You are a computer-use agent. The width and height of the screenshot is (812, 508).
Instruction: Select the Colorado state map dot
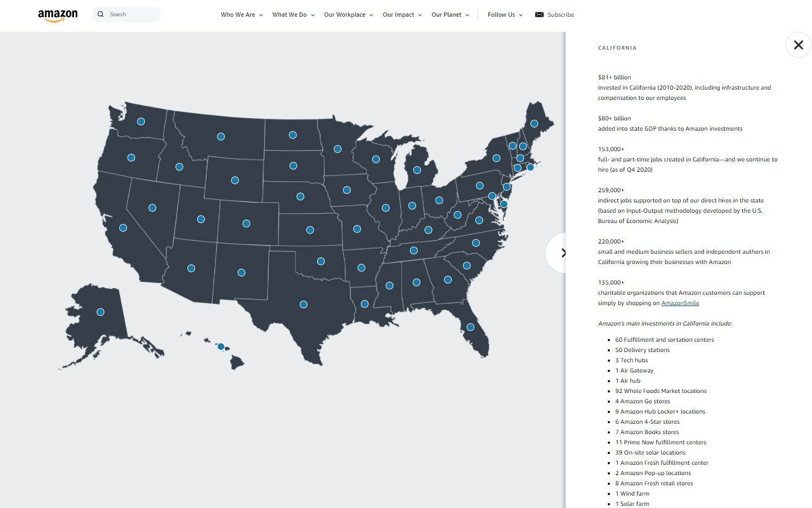[246, 223]
